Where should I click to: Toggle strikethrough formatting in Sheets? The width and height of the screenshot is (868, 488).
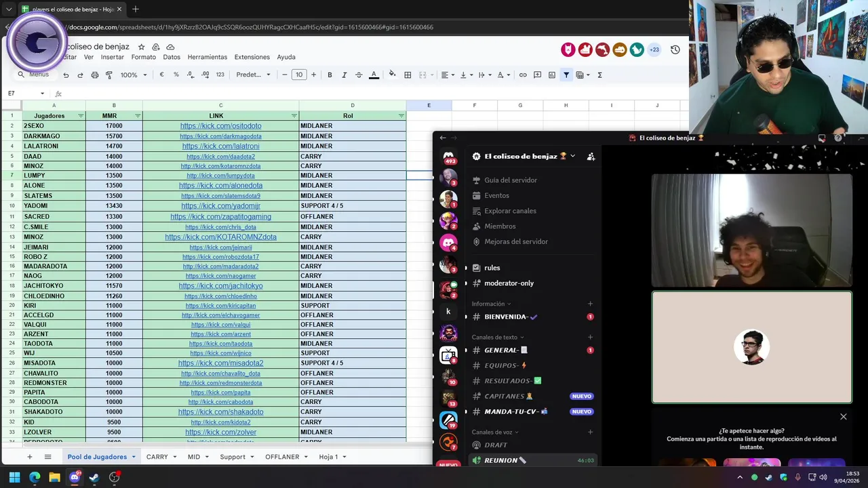pos(359,75)
